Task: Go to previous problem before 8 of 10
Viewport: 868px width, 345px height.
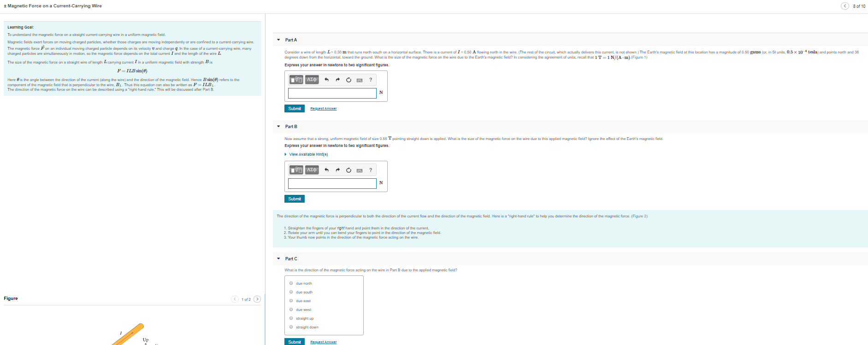Action: [x=845, y=6]
